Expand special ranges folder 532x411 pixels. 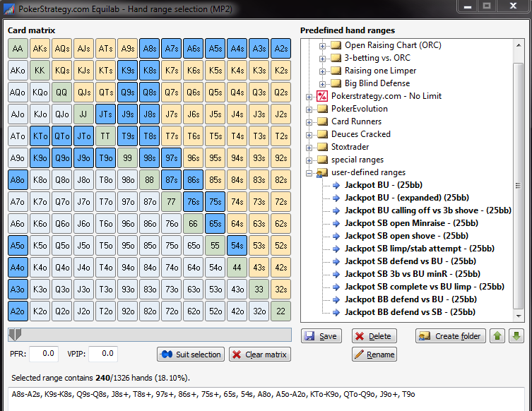click(x=309, y=160)
